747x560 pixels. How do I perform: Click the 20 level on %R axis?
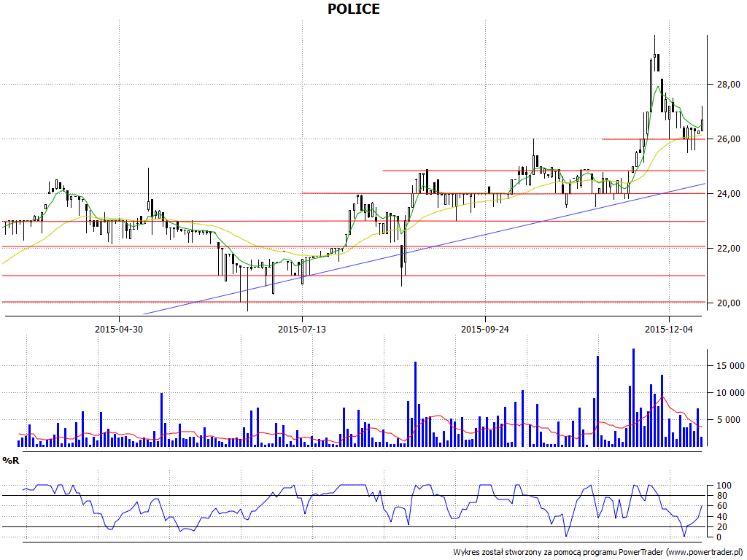click(x=721, y=526)
